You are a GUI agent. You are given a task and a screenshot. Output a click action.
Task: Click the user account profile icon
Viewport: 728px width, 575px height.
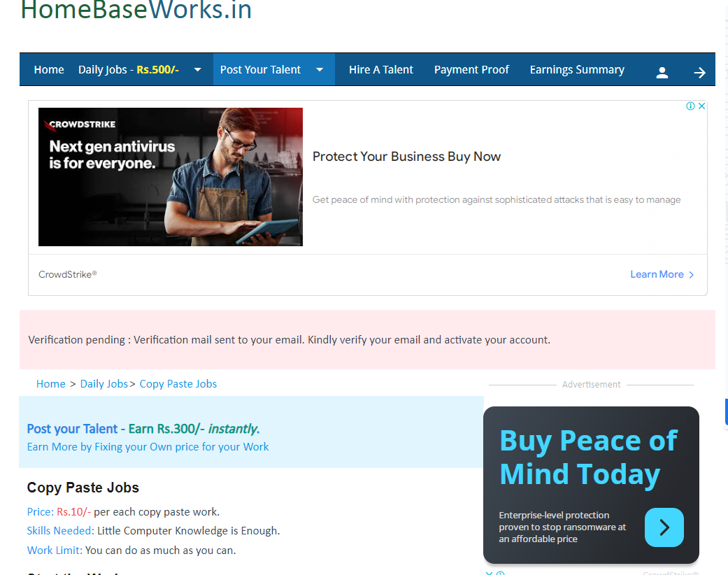pos(662,72)
